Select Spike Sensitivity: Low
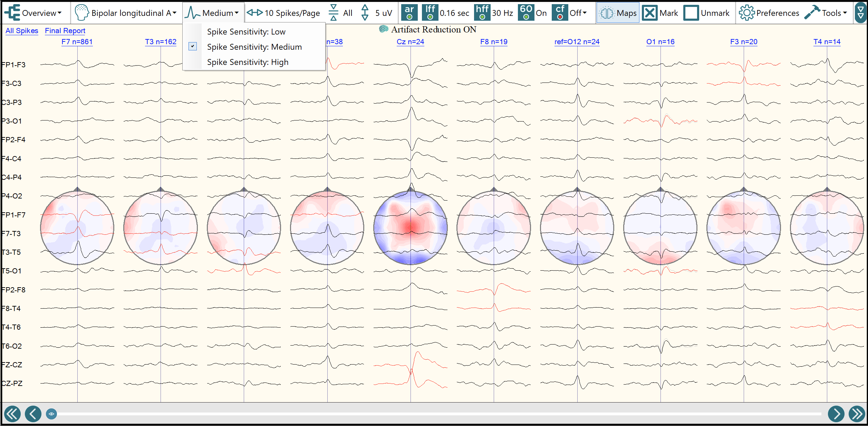868x426 pixels. point(246,32)
